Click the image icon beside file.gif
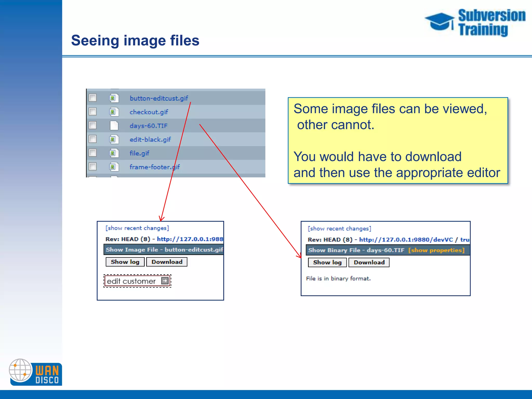532x399 pixels. tap(114, 153)
